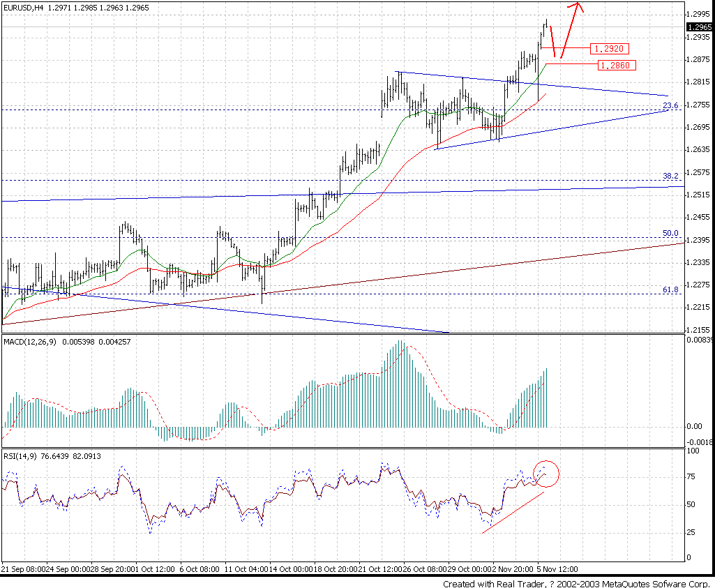Click 1.2695 on the price axis

pos(700,127)
